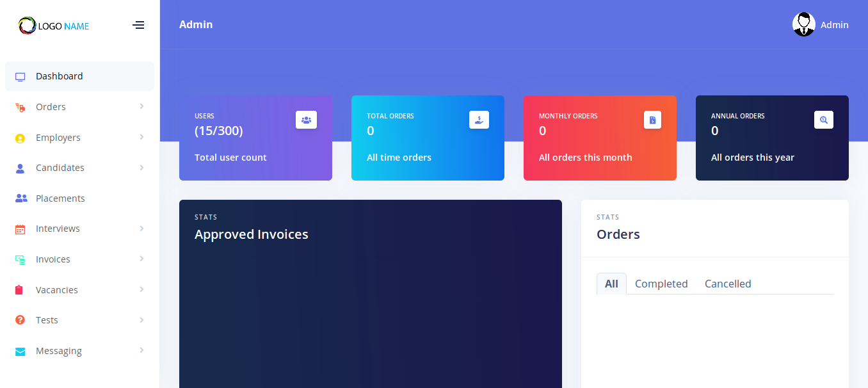
Task: Click the Tests question mark sidebar icon
Action: coord(20,320)
